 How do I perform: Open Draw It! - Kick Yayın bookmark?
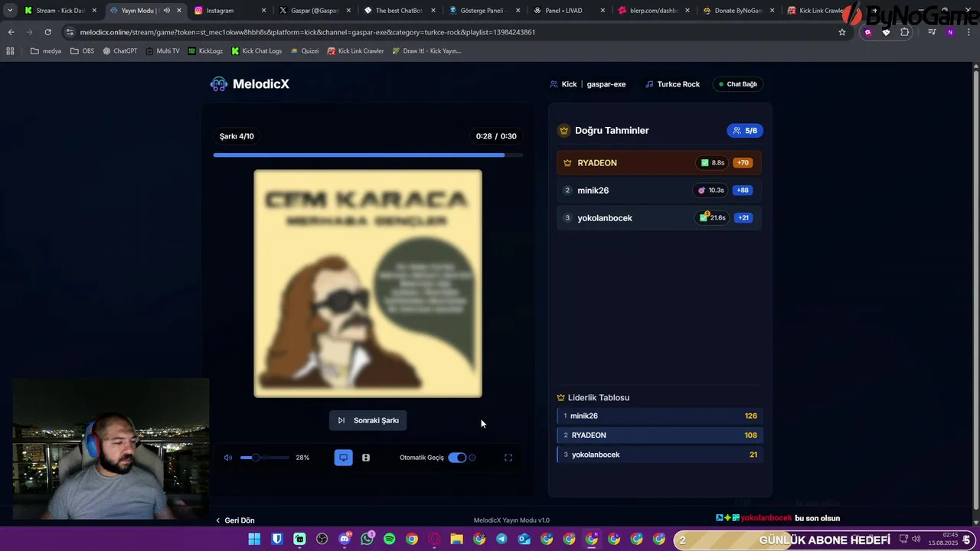click(426, 51)
